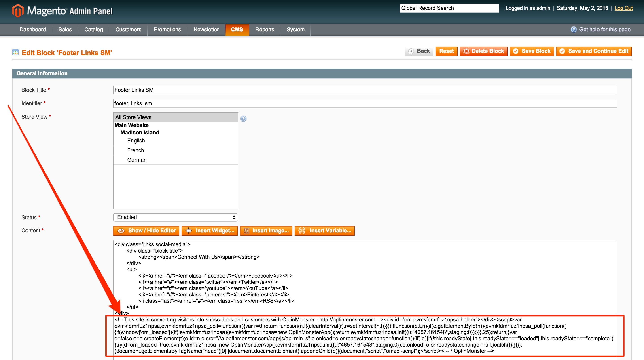
Task: Select English store view
Action: click(x=176, y=141)
